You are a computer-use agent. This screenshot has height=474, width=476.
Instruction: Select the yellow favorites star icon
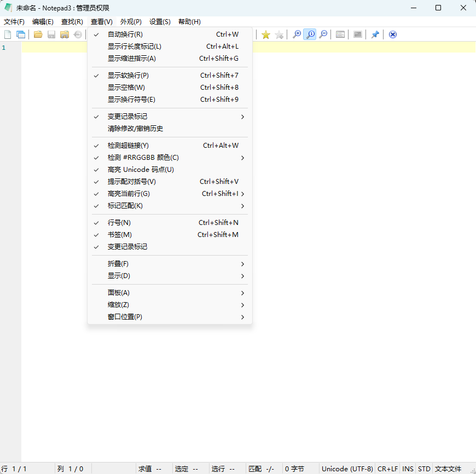point(265,34)
